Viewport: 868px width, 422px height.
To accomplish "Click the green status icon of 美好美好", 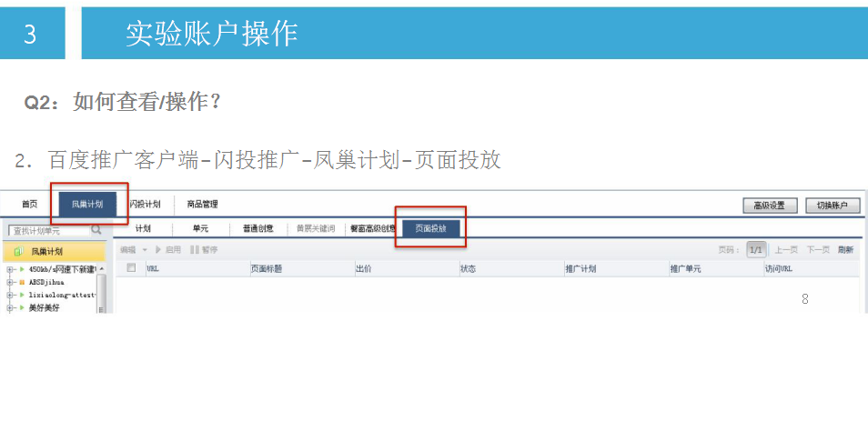I will tap(22, 308).
